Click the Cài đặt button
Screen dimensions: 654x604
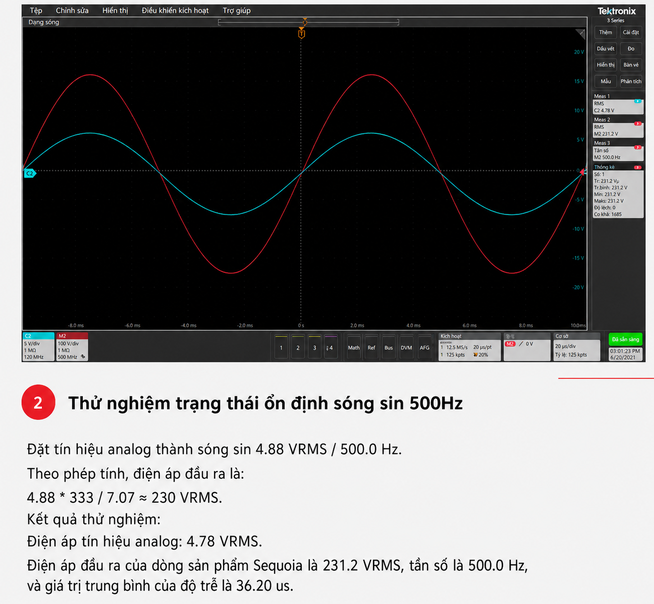pyautogui.click(x=631, y=33)
